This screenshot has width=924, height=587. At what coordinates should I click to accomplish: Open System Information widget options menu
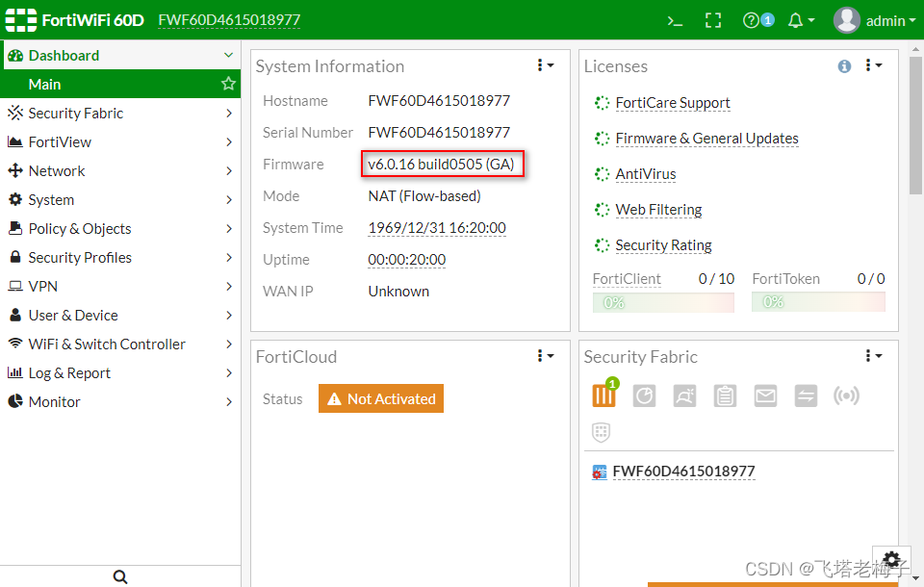(545, 65)
